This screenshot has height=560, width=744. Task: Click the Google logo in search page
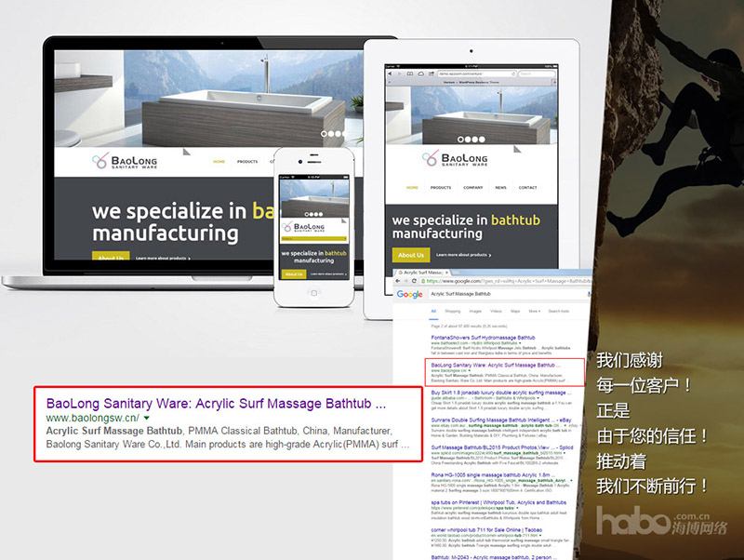(x=410, y=294)
